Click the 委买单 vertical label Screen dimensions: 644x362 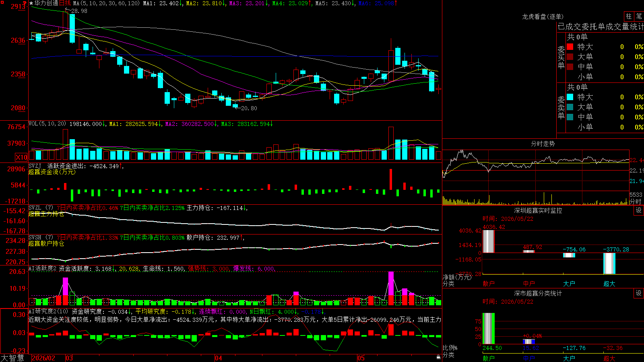[x=561, y=58]
